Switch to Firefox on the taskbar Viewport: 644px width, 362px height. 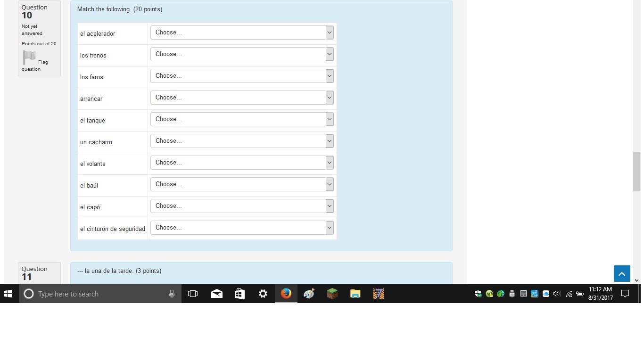click(286, 294)
